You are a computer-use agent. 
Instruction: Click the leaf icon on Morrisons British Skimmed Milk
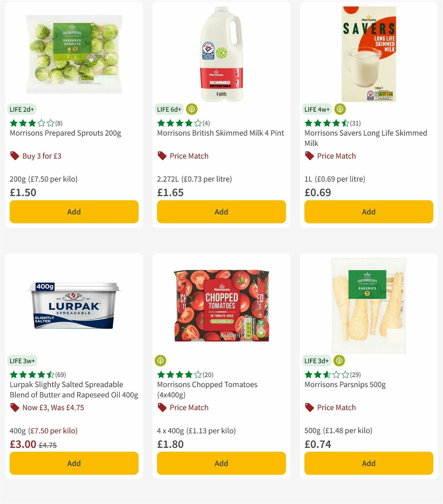coord(192,109)
